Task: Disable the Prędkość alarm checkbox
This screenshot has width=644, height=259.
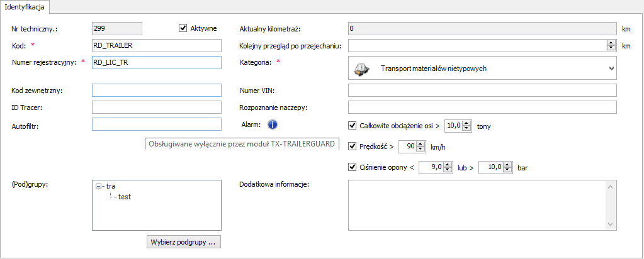Action: click(353, 146)
